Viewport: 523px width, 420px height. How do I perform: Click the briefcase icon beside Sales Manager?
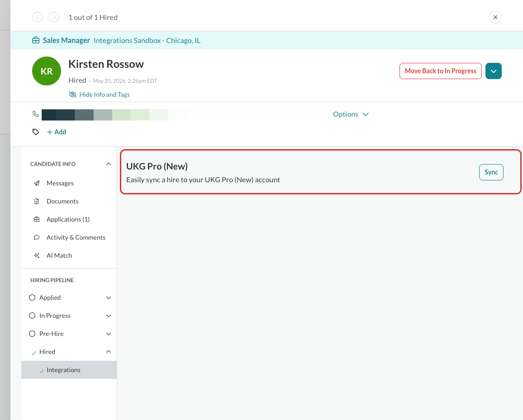pyautogui.click(x=36, y=40)
